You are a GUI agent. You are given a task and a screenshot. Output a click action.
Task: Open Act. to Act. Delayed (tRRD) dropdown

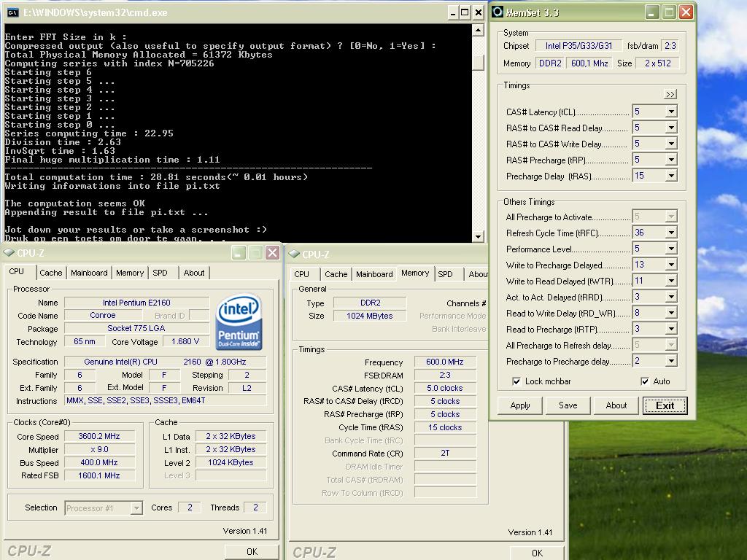(671, 297)
